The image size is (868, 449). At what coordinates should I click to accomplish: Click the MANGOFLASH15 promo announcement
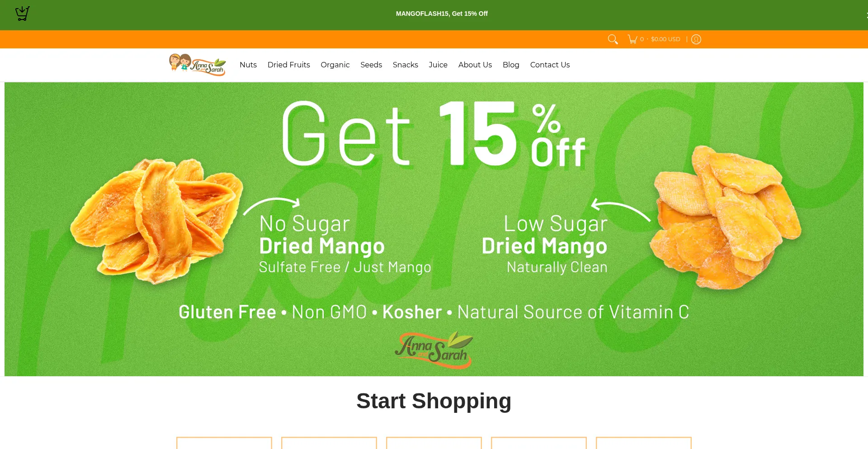(x=442, y=14)
